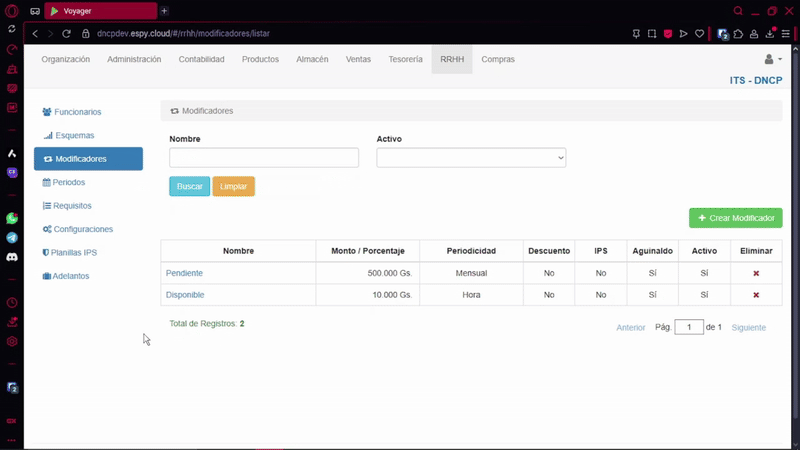Reload the page with the refresh icon
Image resolution: width=800 pixels, height=450 pixels.
[x=68, y=33]
